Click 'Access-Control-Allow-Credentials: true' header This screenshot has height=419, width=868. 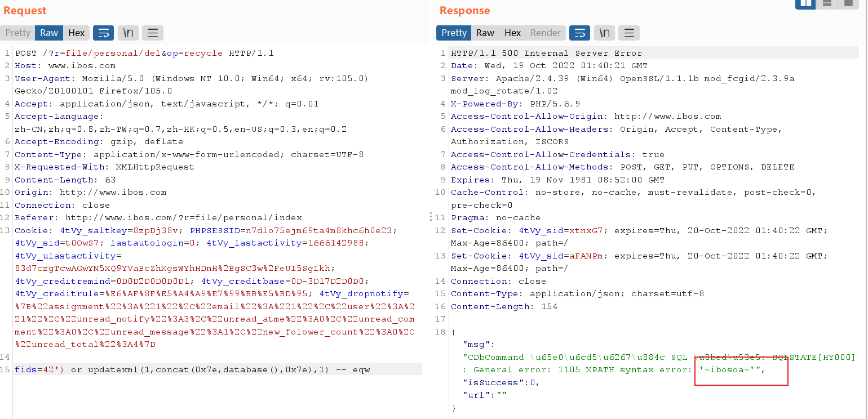pos(557,154)
